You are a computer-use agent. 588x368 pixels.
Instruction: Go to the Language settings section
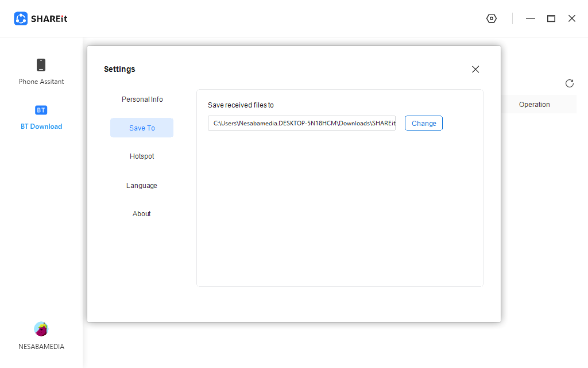[x=142, y=186]
